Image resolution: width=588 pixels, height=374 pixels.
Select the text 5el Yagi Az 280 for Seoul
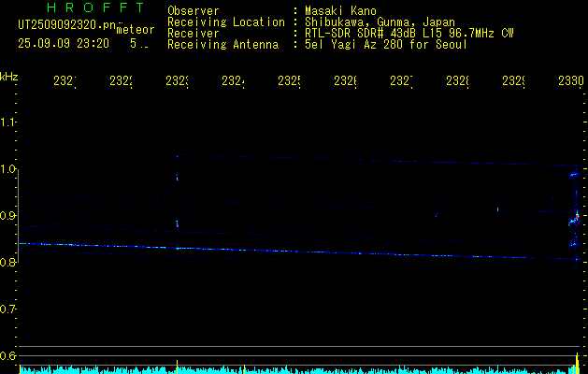pos(386,45)
